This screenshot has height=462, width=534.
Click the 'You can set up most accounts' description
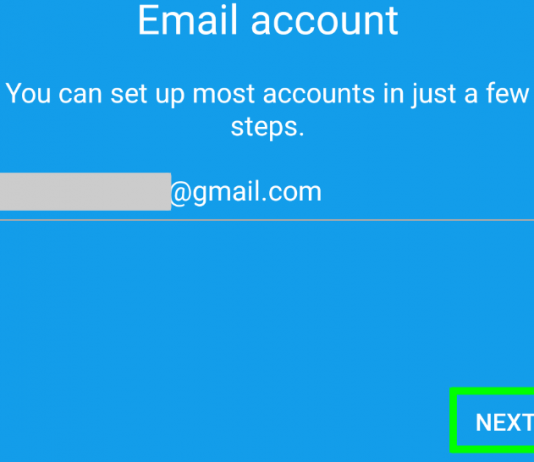(x=267, y=110)
